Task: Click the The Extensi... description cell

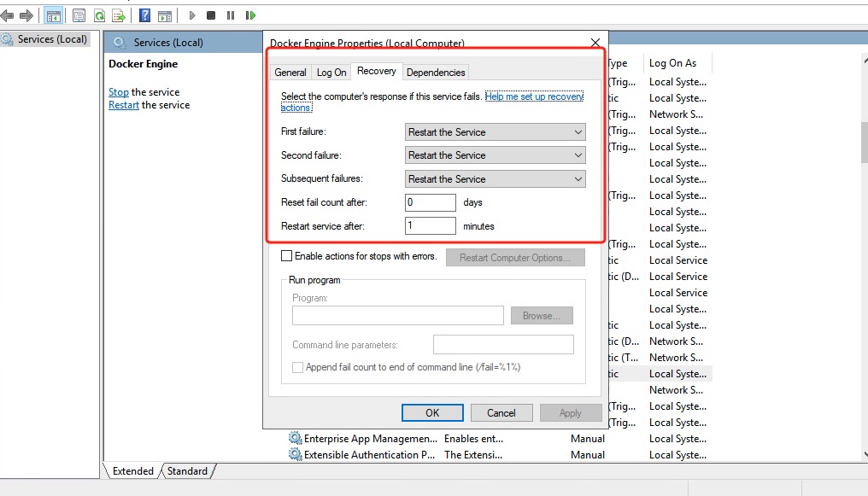Action: coord(473,454)
